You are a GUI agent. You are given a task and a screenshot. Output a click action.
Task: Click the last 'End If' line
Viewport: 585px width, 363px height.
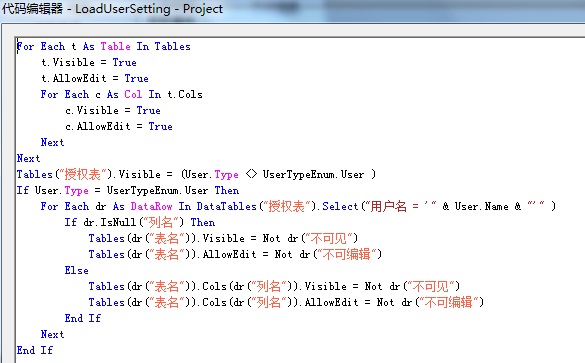(35, 350)
